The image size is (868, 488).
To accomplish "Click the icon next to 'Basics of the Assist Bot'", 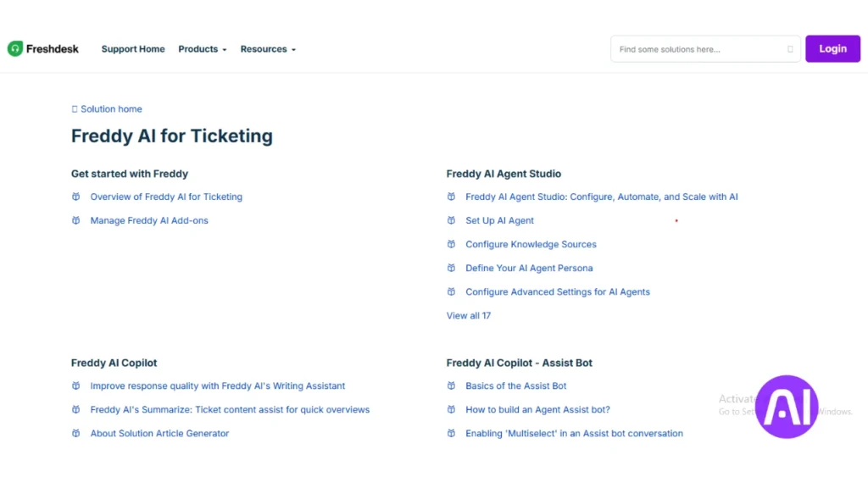I will (x=452, y=385).
